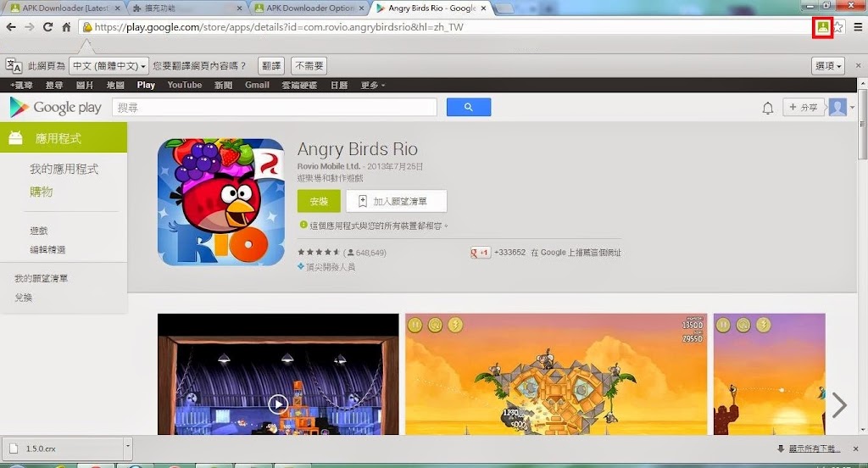The height and width of the screenshot is (468, 868).
Task: Bookmark this page with the star
Action: [x=838, y=27]
